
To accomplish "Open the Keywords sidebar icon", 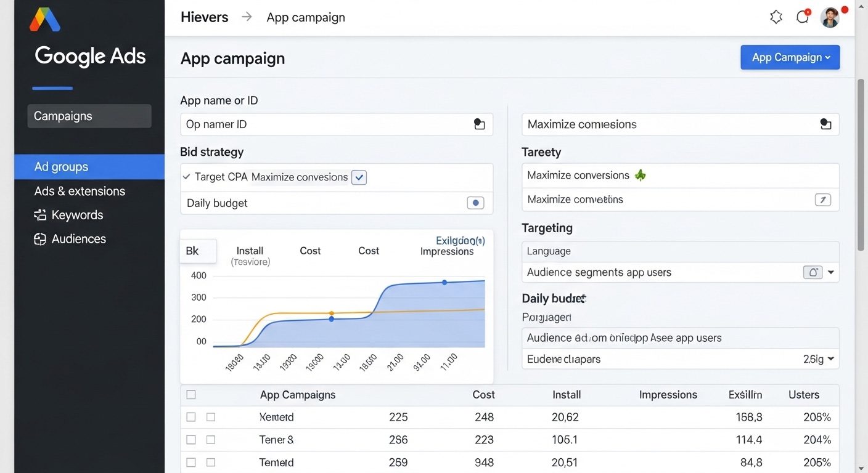I will coord(40,215).
